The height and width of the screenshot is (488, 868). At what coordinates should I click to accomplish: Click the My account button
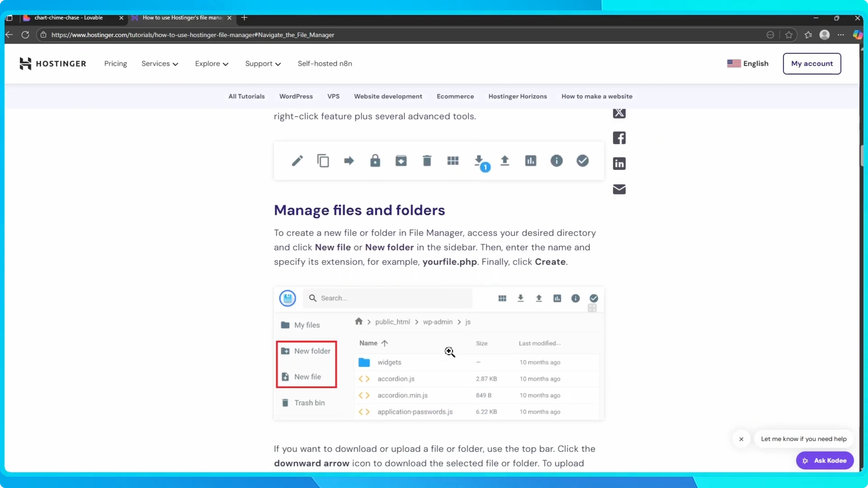(812, 64)
